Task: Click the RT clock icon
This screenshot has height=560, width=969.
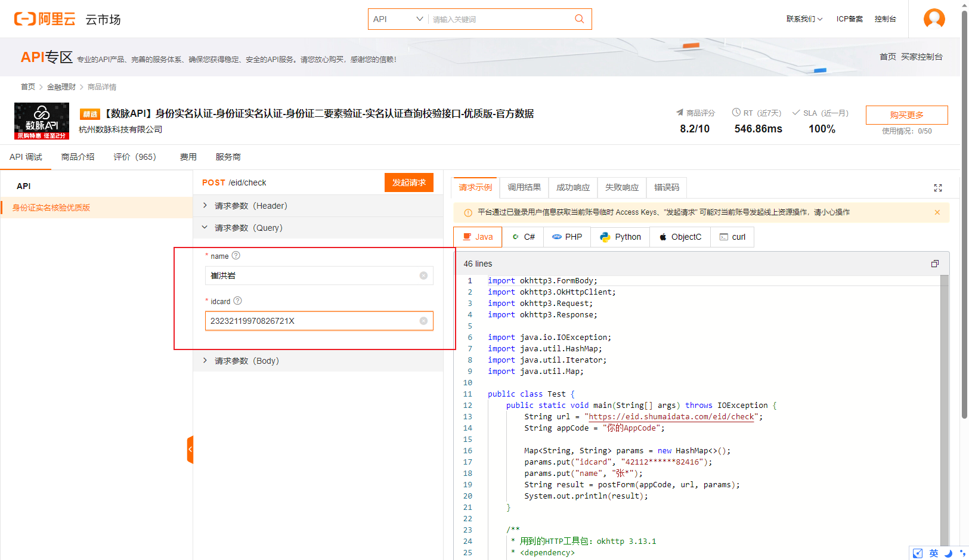Action: click(736, 113)
